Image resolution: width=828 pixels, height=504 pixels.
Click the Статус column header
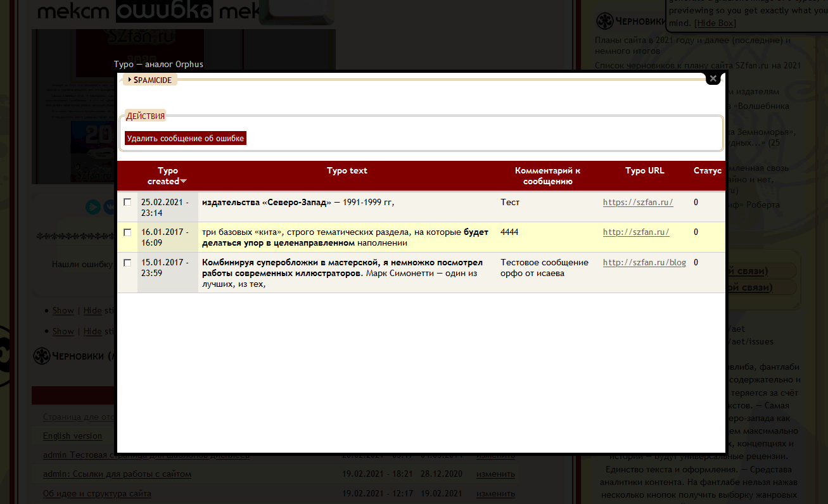coord(708,170)
